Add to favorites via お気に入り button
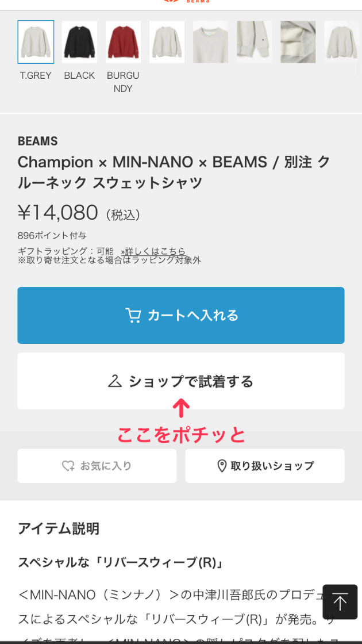Viewport: 362px width, 644px height. (x=97, y=466)
